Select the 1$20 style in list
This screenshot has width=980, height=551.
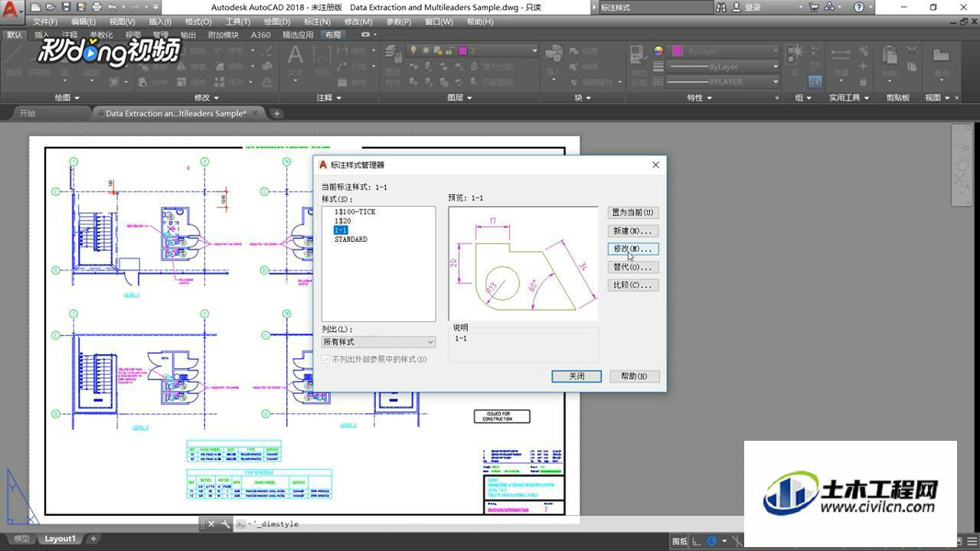343,221
